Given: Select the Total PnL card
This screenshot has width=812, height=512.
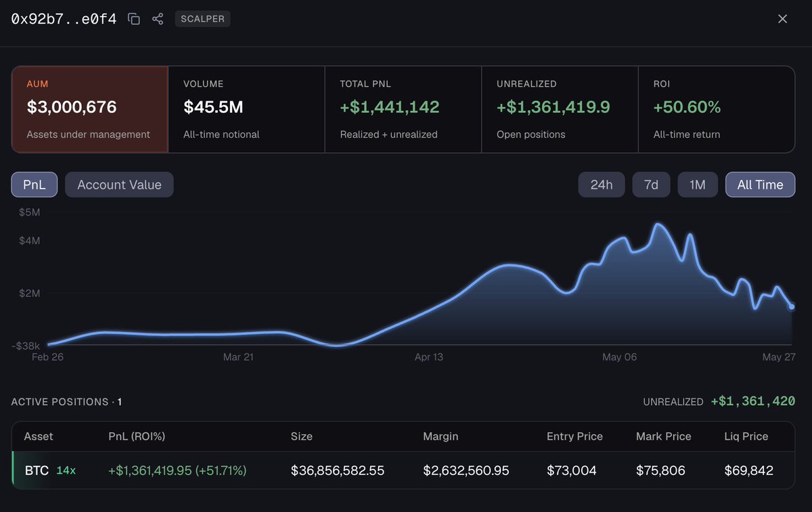Looking at the screenshot, I should click(x=403, y=109).
